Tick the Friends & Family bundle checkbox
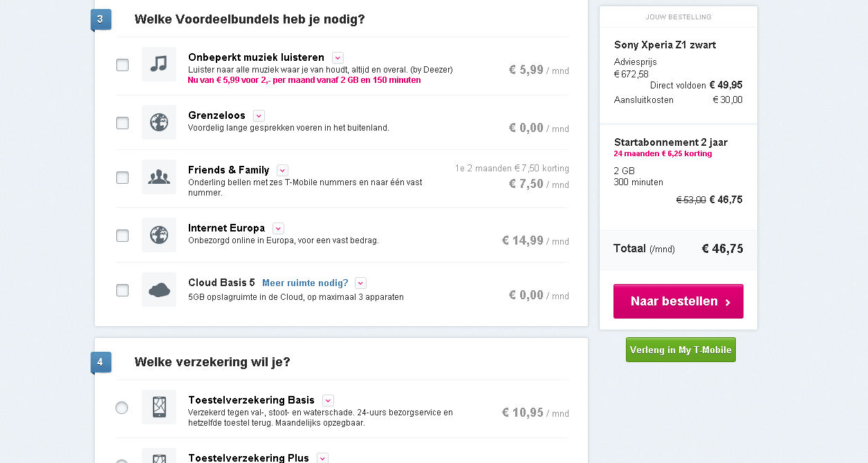The image size is (868, 463). pos(122,178)
